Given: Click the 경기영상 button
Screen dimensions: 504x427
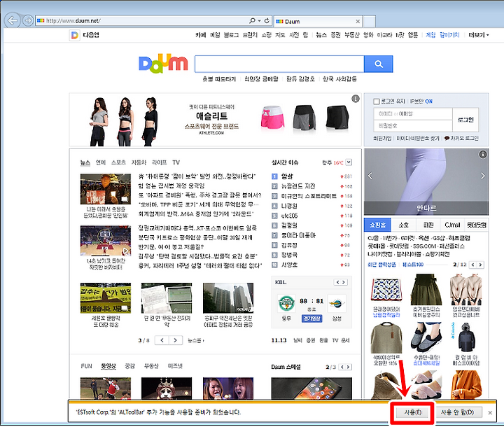Looking at the screenshot, I should coord(311,318).
